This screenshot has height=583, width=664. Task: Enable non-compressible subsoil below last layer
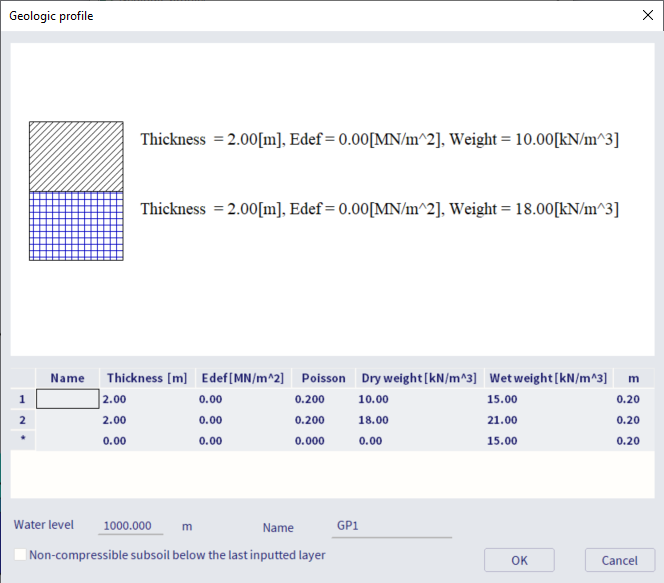(21, 555)
